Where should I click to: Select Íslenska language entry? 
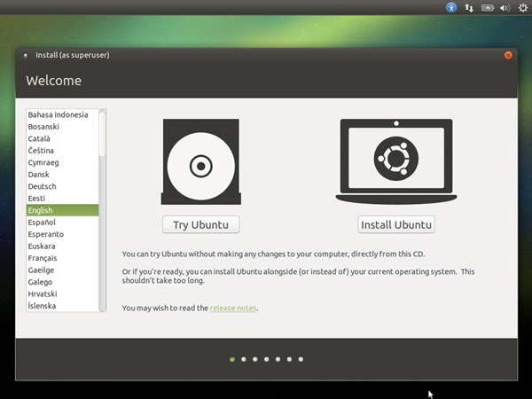tap(62, 306)
